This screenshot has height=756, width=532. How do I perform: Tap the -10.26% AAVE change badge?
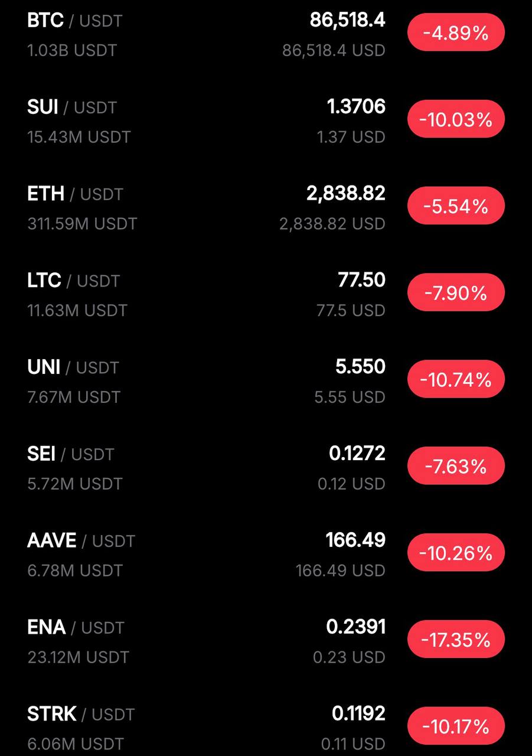click(456, 553)
